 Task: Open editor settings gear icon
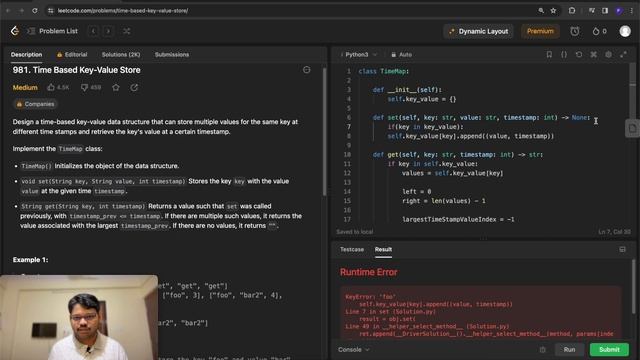(x=608, y=54)
